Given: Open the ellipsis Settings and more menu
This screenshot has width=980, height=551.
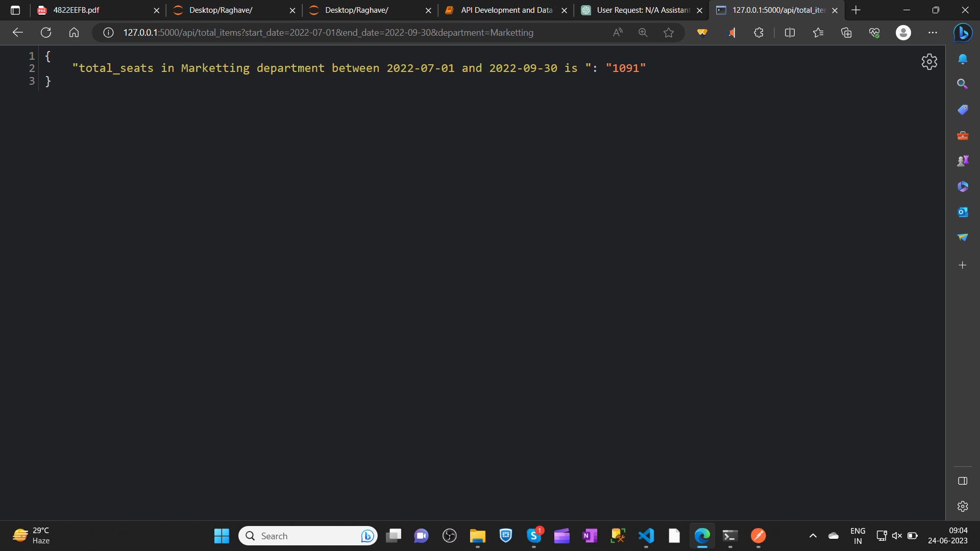Looking at the screenshot, I should 933,32.
